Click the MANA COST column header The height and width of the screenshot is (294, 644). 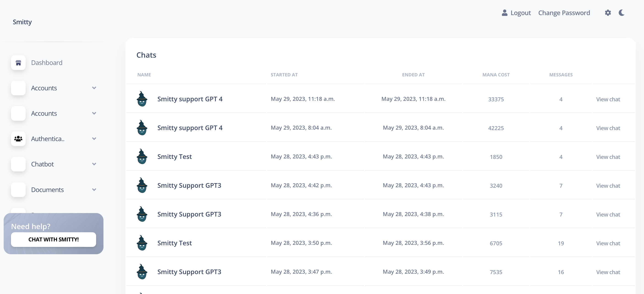coord(496,75)
